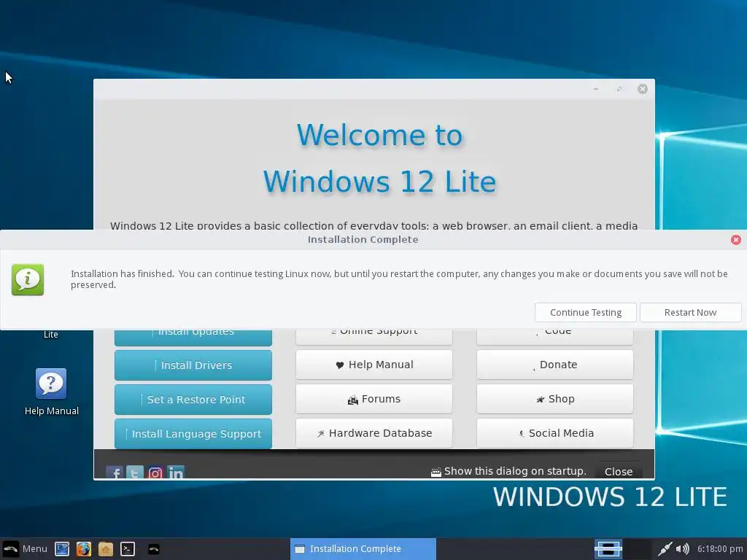Open Install Drivers in the welcome window

193,365
